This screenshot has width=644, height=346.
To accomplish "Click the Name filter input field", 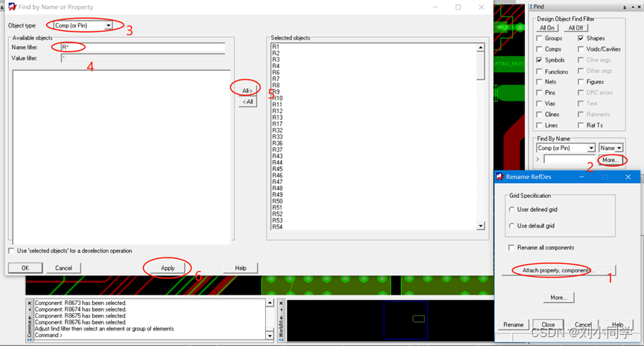I will (141, 48).
